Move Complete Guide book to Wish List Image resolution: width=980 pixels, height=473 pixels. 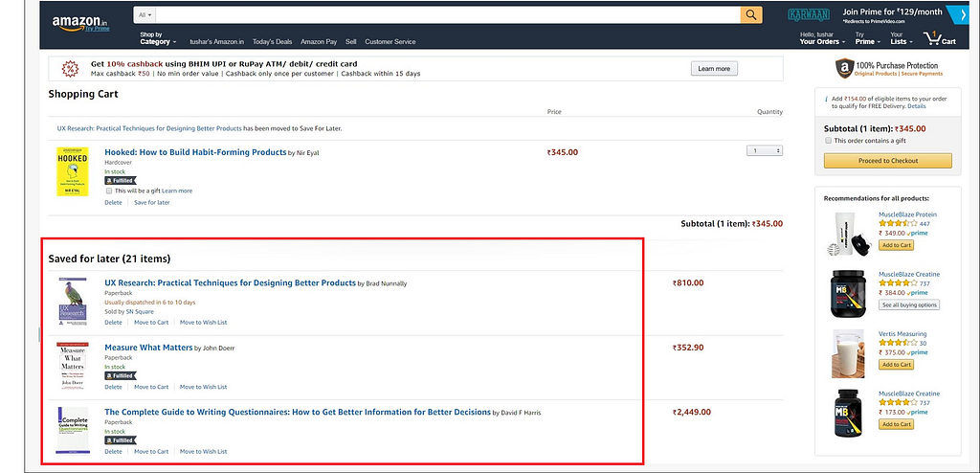point(203,451)
